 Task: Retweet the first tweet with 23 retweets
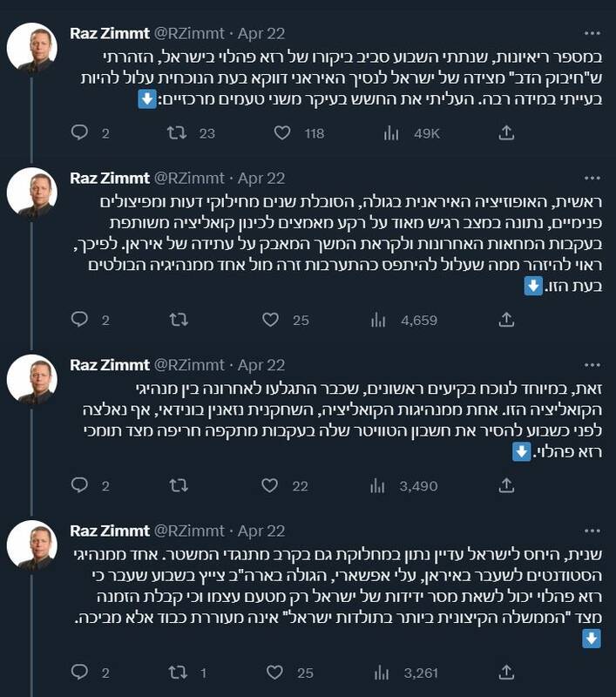coord(177,133)
